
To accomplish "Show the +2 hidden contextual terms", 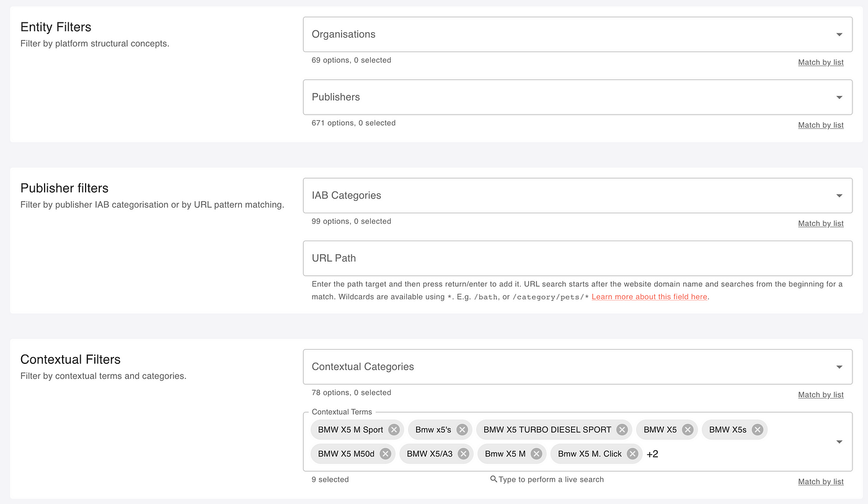I will [652, 454].
